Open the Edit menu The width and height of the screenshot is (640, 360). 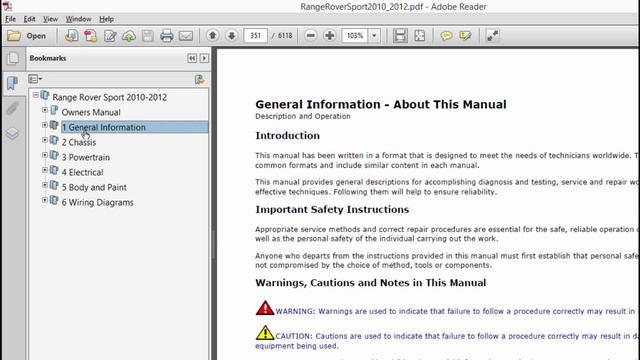(29, 19)
